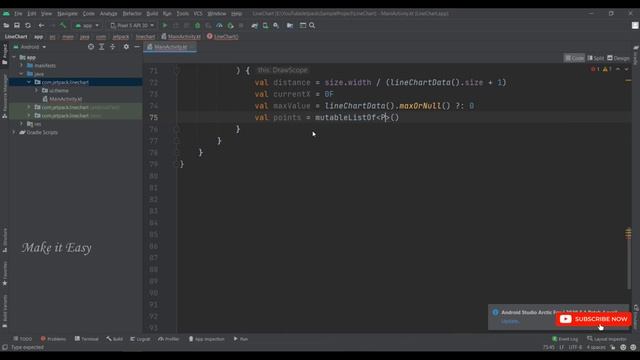
Task: Open the Terminal tool window
Action: [87, 339]
